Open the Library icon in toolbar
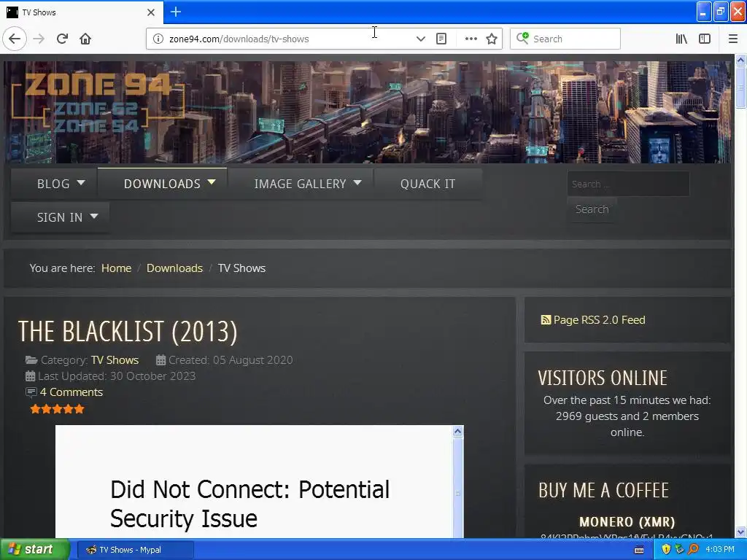Screen dimensions: 747x560 pos(681,39)
